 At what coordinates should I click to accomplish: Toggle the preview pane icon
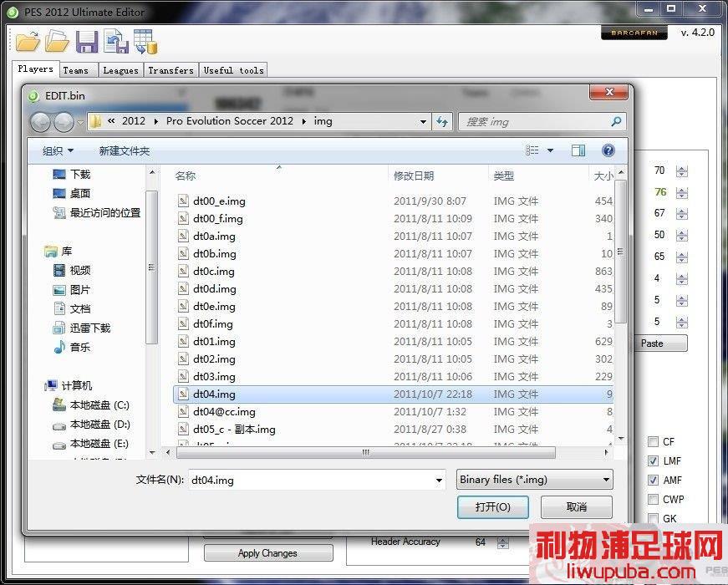click(578, 150)
